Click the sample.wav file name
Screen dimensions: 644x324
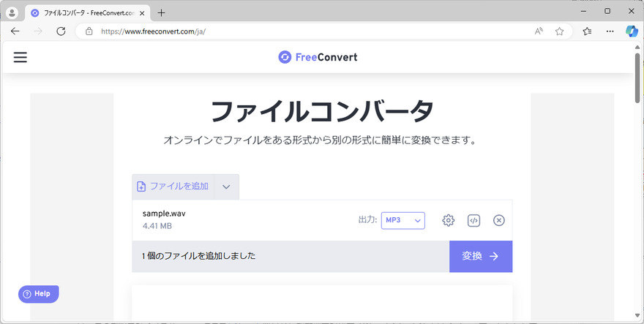coord(164,214)
